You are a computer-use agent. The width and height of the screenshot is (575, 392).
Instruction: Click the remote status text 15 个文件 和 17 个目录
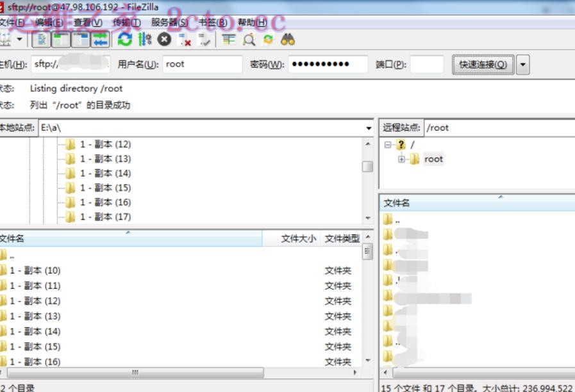[x=429, y=388]
